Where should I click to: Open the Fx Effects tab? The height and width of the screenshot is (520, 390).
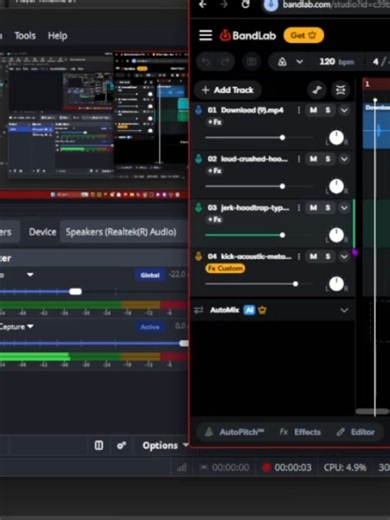click(300, 432)
